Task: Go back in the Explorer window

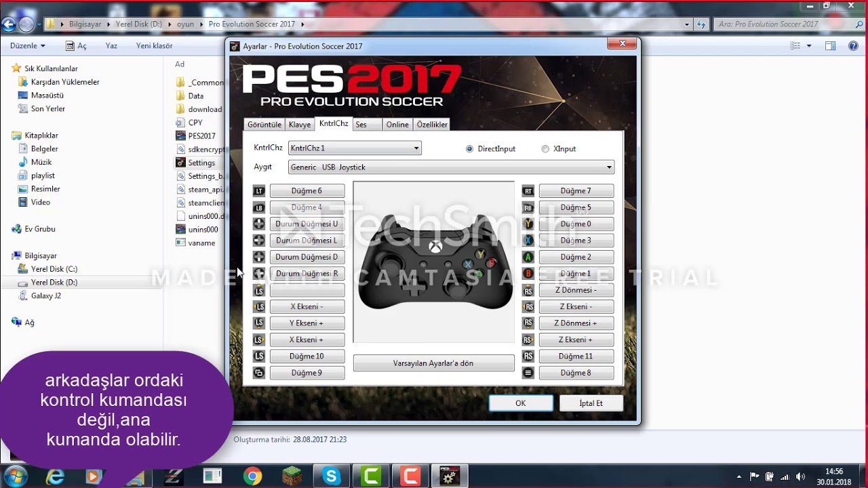Action: (x=9, y=24)
